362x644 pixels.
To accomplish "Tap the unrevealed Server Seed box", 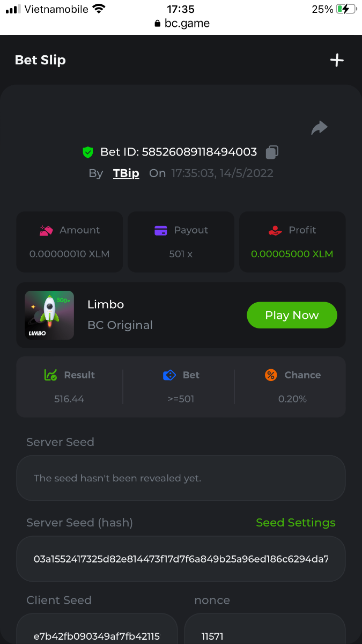I will pyautogui.click(x=181, y=478).
